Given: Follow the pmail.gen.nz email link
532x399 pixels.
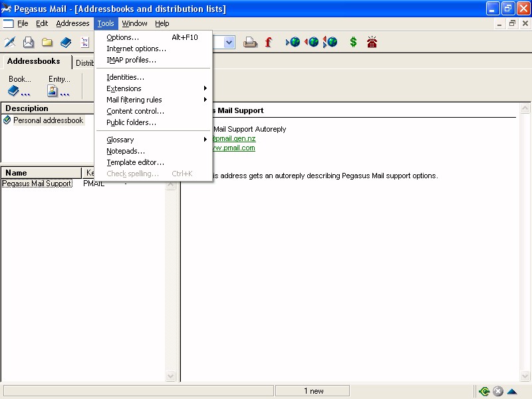Looking at the screenshot, I should click(x=234, y=139).
